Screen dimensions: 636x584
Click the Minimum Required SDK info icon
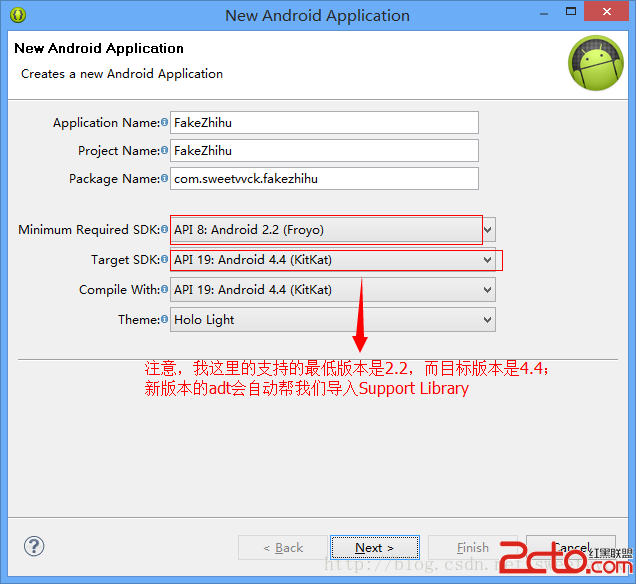pyautogui.click(x=164, y=229)
